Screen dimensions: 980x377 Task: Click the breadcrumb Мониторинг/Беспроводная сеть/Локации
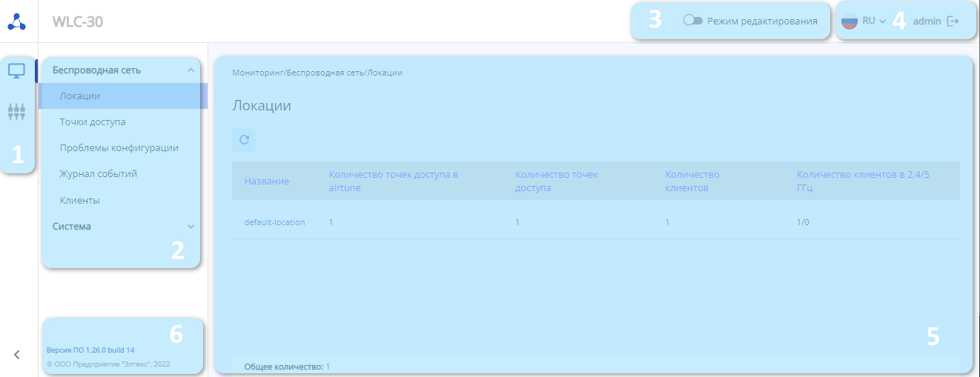(x=317, y=73)
